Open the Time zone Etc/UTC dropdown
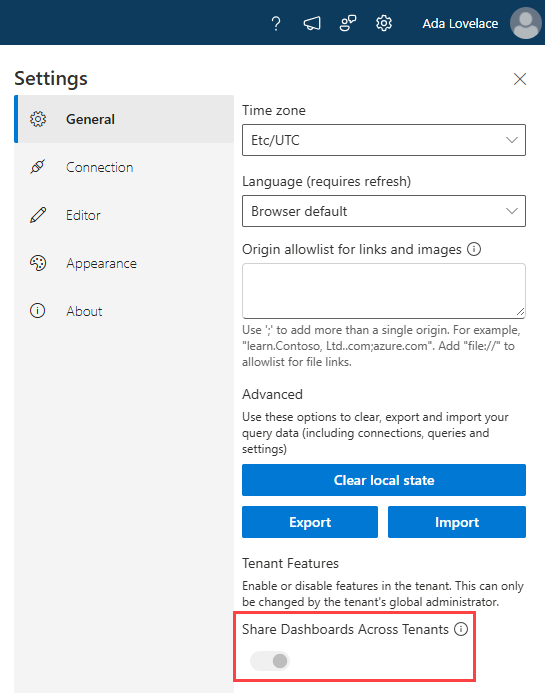The image size is (545, 693). (x=384, y=140)
